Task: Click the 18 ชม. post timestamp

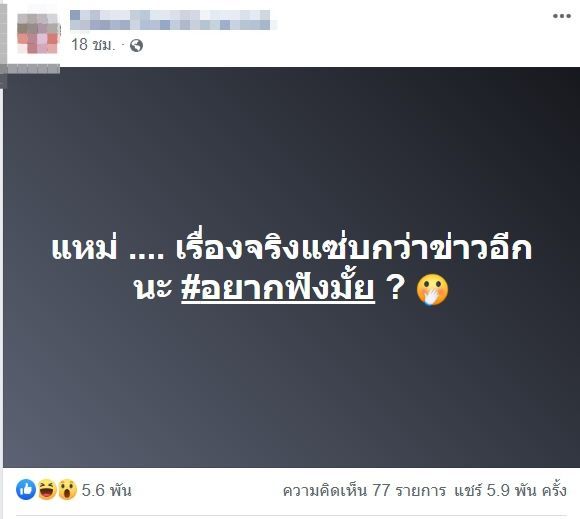Action: click(93, 45)
